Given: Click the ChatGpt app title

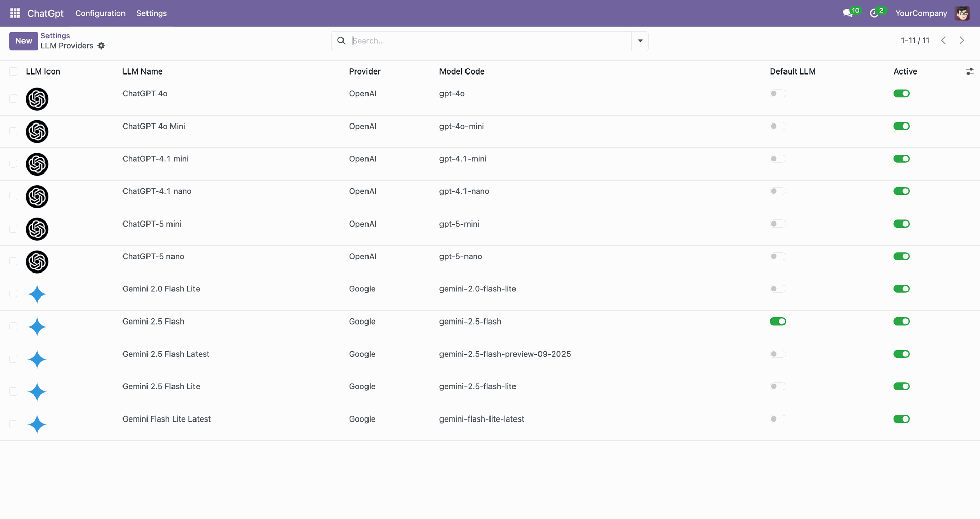Looking at the screenshot, I should pyautogui.click(x=45, y=13).
